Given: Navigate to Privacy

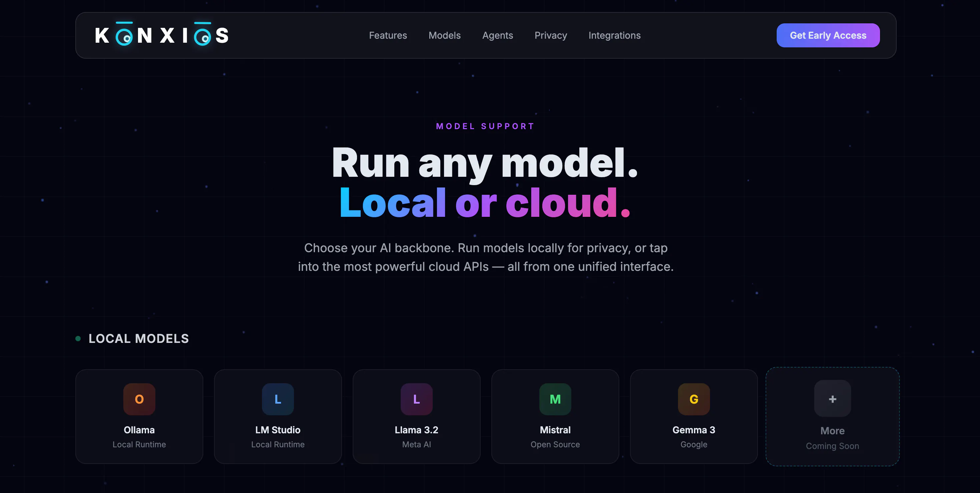Looking at the screenshot, I should click(x=550, y=35).
